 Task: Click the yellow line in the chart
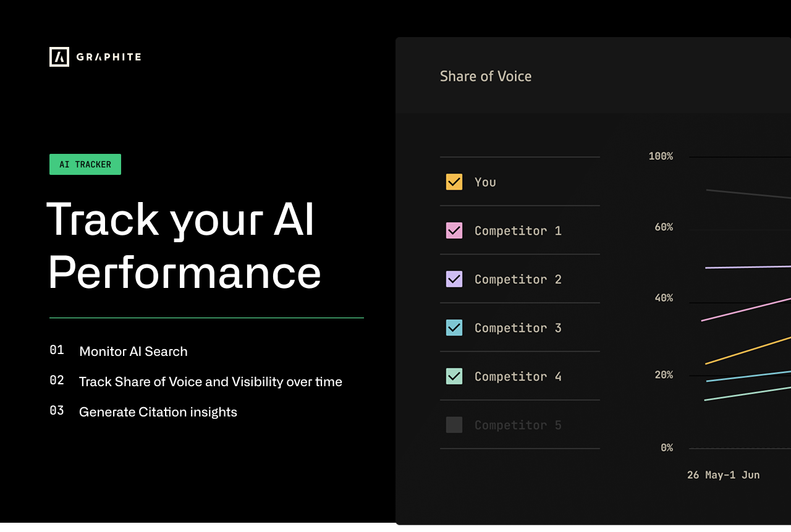748,350
